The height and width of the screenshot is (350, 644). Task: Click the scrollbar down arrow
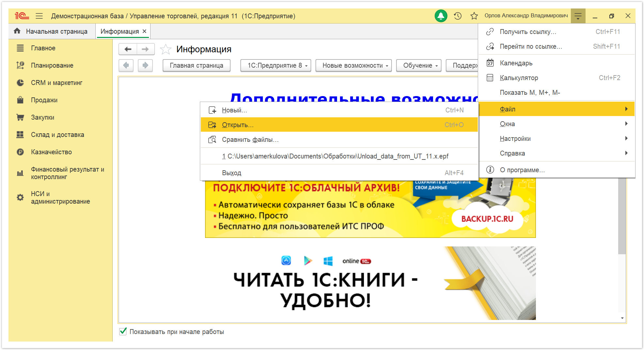622,318
